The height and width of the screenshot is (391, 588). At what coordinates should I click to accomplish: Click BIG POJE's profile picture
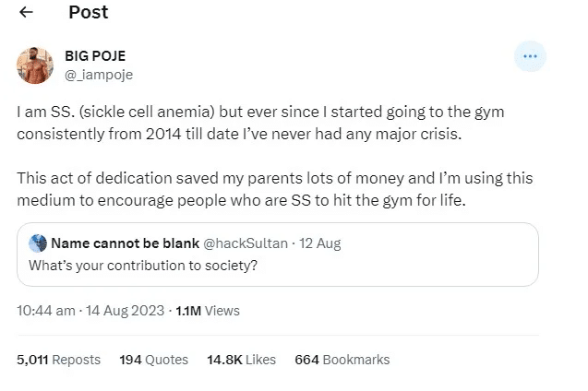tap(34, 64)
